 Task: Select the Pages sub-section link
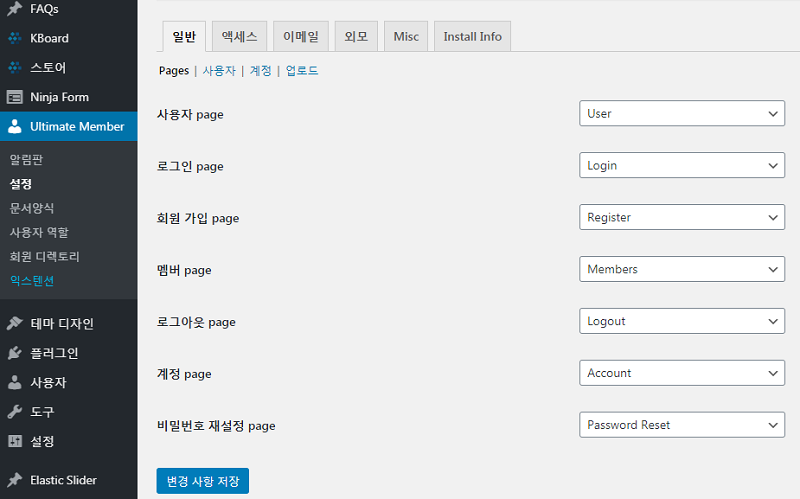tap(174, 70)
